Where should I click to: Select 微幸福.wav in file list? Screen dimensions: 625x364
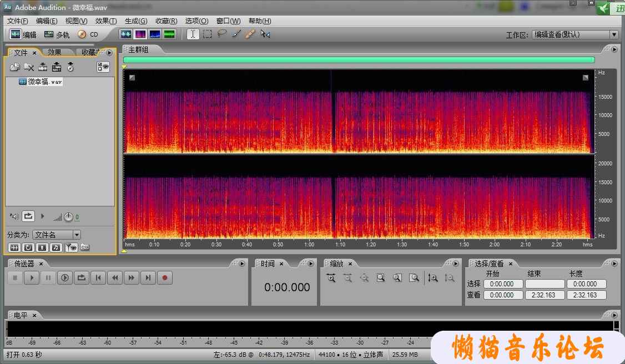click(x=41, y=82)
